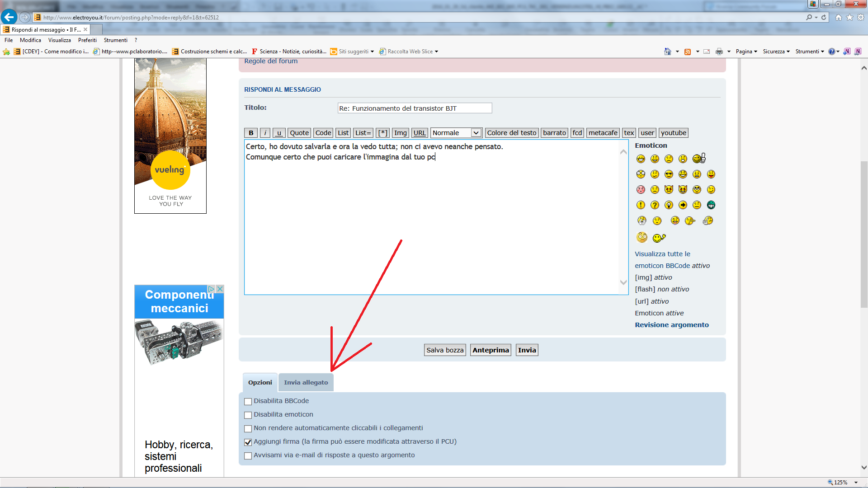Click the Colore del testo button

pos(511,133)
